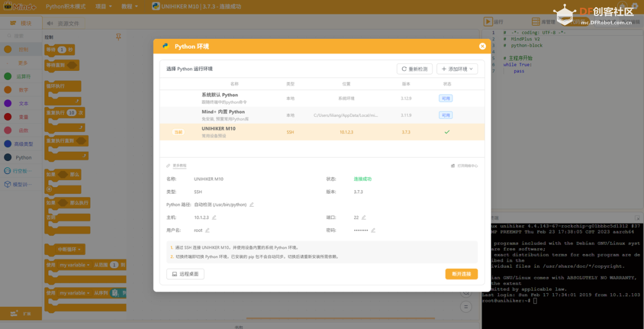Select the 控制 block category

tap(21, 49)
